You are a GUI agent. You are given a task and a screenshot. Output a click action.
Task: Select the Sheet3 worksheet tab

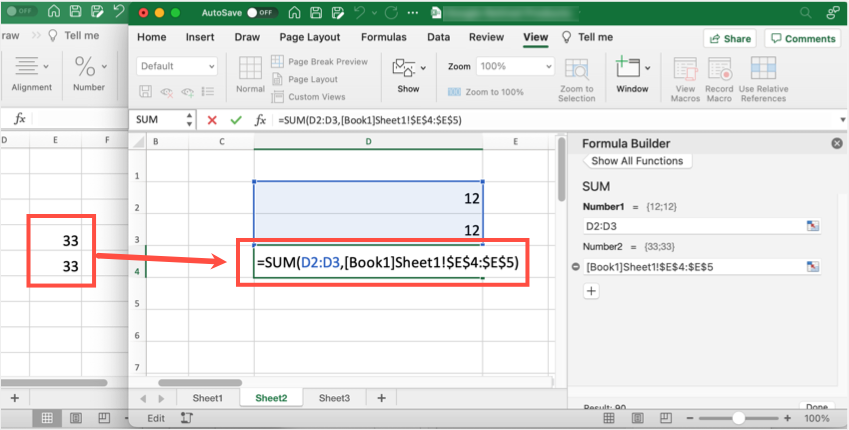pos(334,398)
